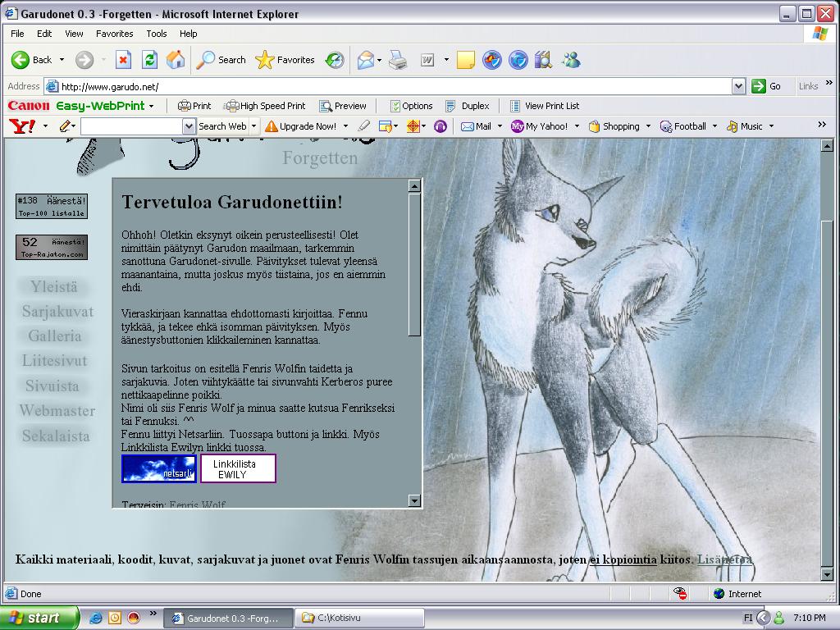Follow the Lisätietoa link
Screen dimensions: 840x630
(724, 559)
